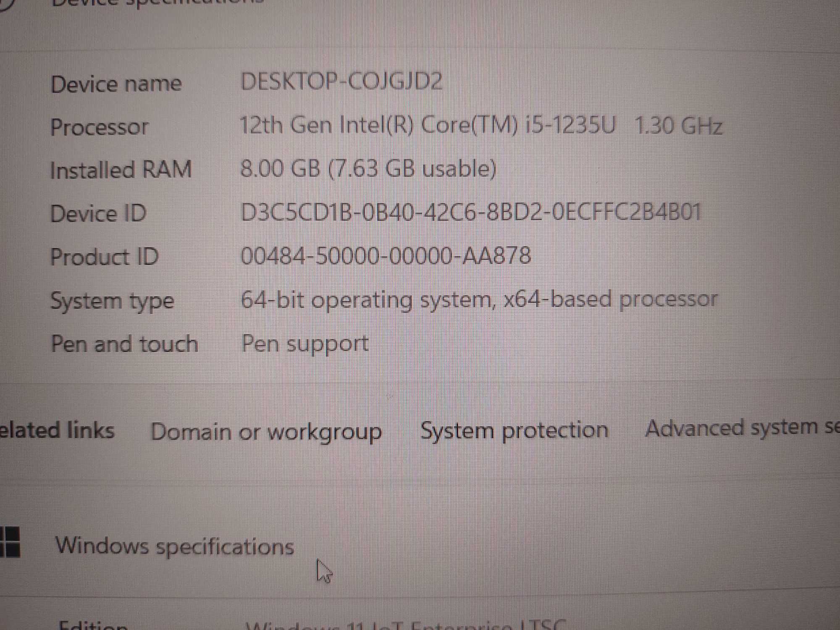840x630 pixels.
Task: Open the Domain or workgroup link
Action: [x=266, y=432]
